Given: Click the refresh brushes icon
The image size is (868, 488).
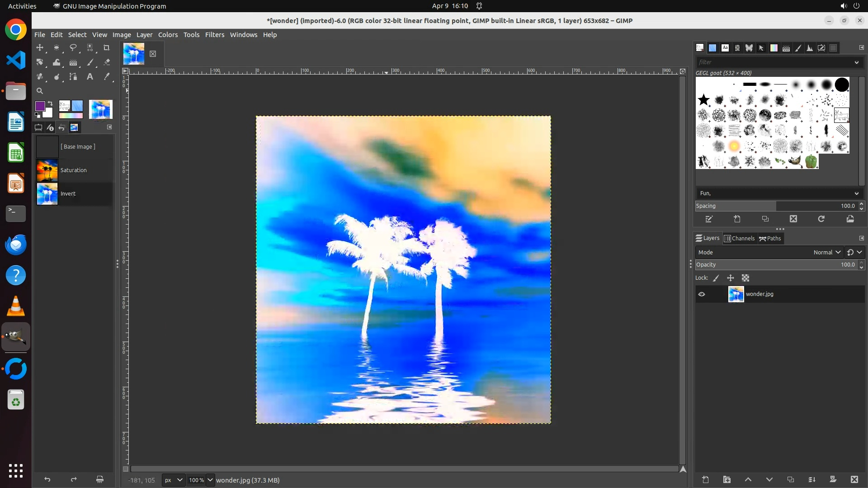Looking at the screenshot, I should (x=821, y=219).
